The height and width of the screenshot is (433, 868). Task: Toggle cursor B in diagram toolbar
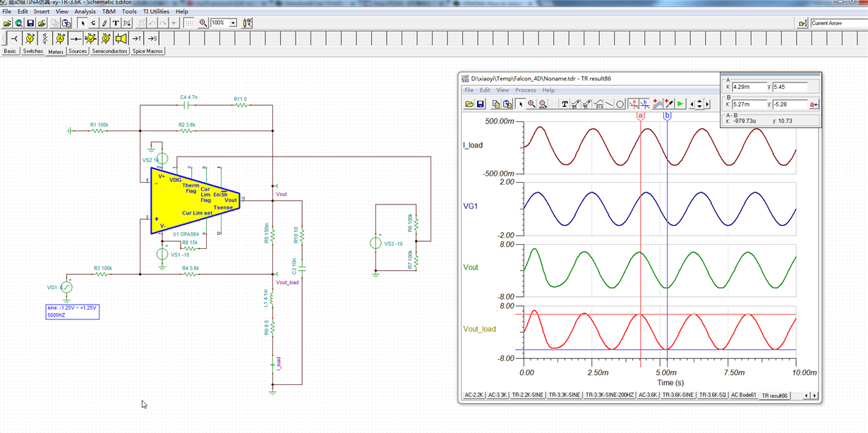pyautogui.click(x=645, y=104)
